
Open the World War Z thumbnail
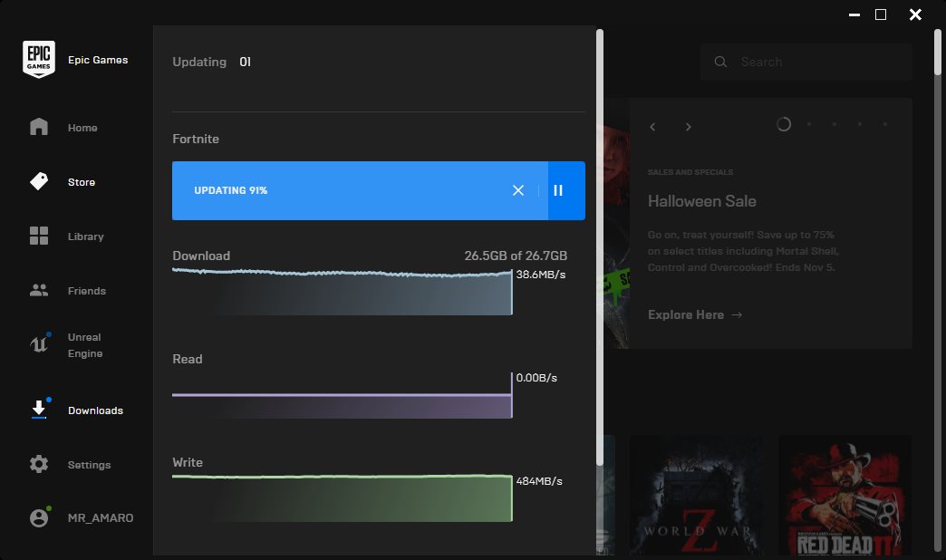[696, 495]
